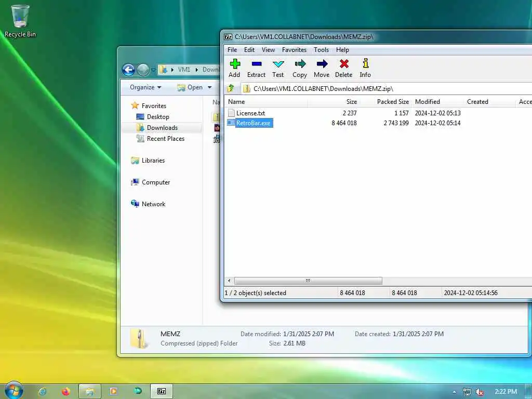Open Windows Media Player taskbar icon

tap(114, 392)
